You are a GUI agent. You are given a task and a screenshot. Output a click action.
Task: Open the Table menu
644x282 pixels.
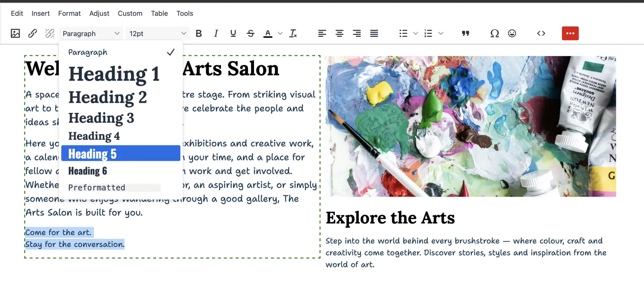tap(159, 13)
